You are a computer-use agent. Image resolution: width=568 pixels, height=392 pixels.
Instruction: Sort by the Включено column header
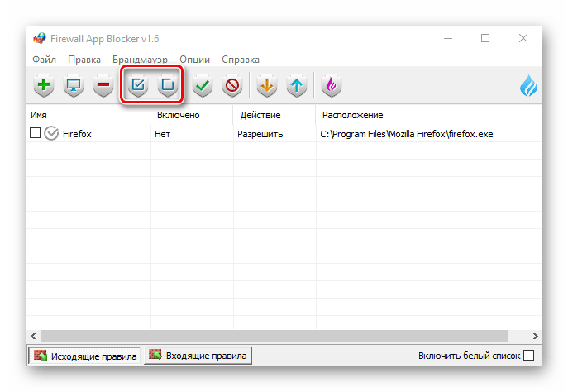point(192,115)
